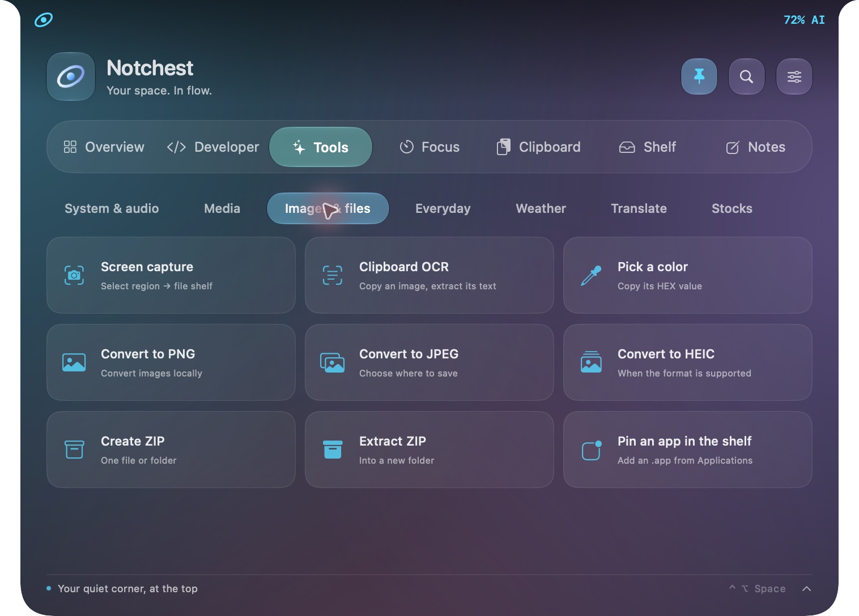
Task: Click the Convert to PNG image icon
Action: 74,362
